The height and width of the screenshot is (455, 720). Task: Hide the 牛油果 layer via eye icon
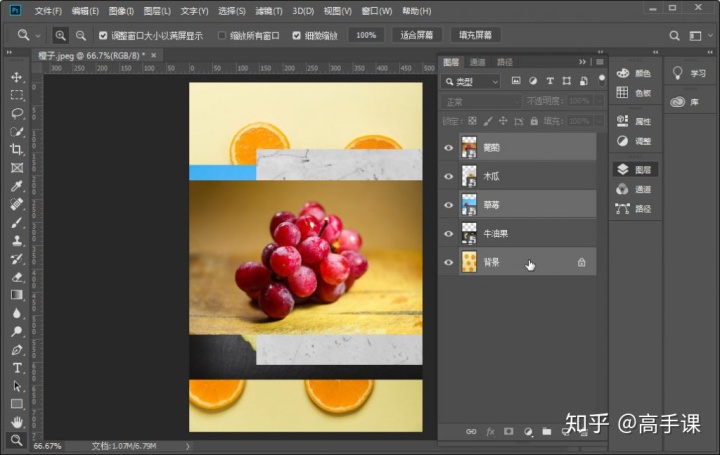(x=449, y=234)
